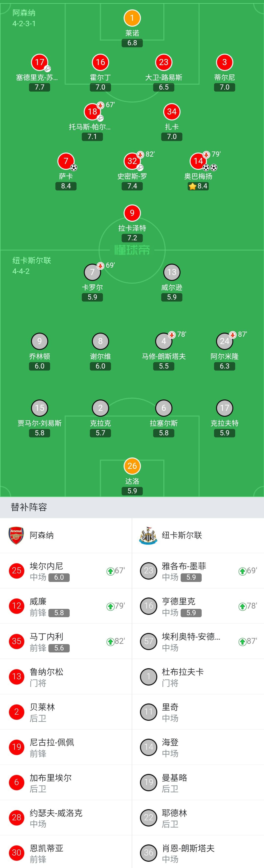
Task: Open 亨德里克 substitute row for Newcastle
Action: (198, 606)
